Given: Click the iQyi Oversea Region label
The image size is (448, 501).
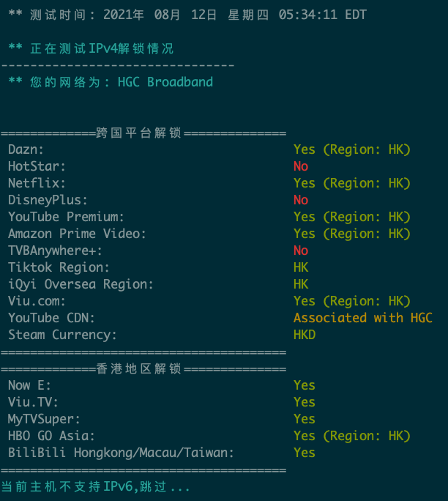Looking at the screenshot, I should pyautogui.click(x=81, y=284).
